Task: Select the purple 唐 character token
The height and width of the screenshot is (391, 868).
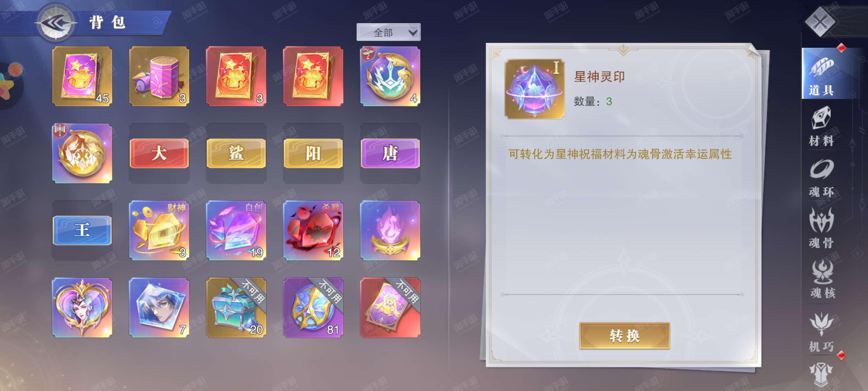Action: (x=390, y=154)
